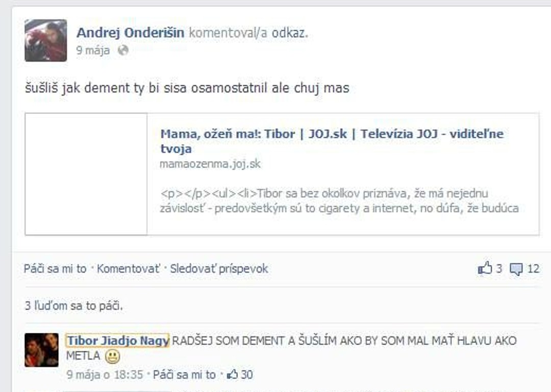Open Tibor Jiadjo Nagy's avatar

point(41,350)
